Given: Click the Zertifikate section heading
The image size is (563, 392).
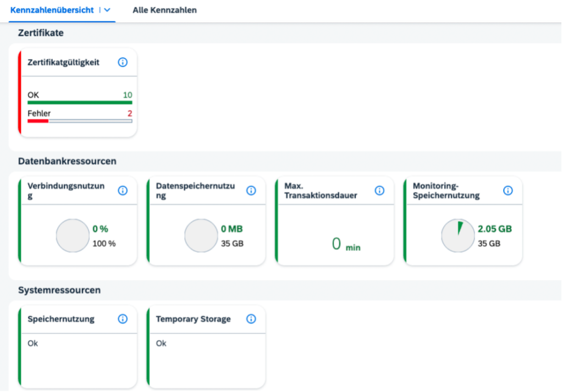Looking at the screenshot, I should (x=41, y=33).
